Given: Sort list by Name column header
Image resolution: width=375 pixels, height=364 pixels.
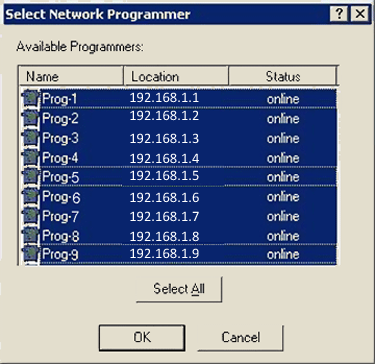Looking at the screenshot, I should point(71,76).
